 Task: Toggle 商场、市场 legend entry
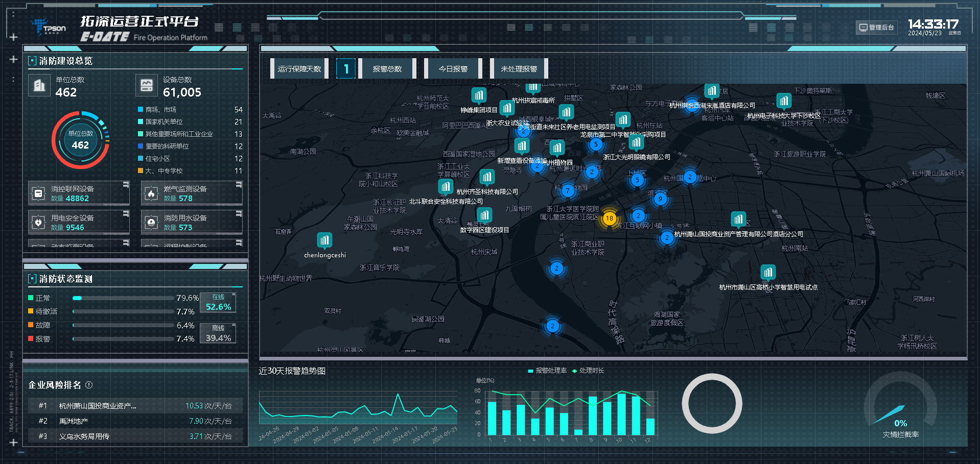(x=157, y=110)
